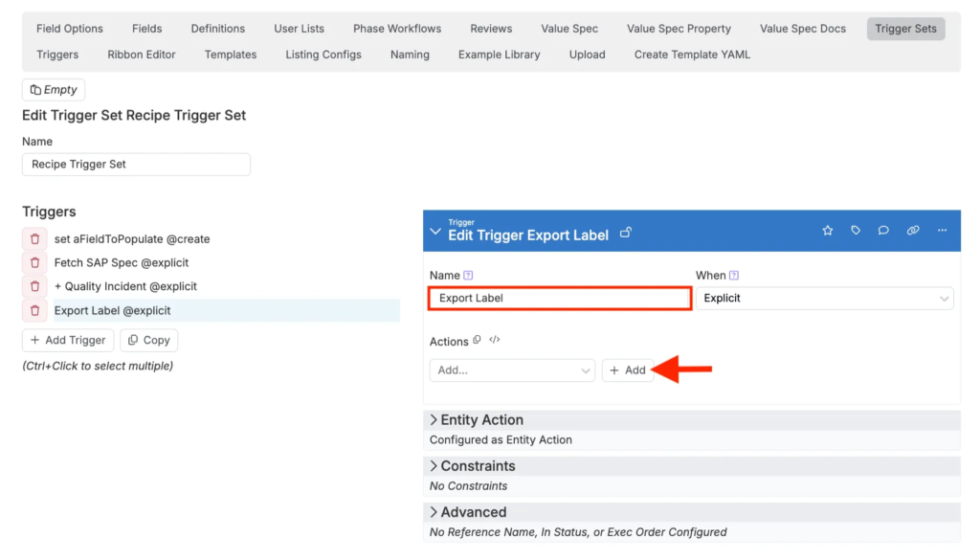
Task: Open the Listing Configs tab
Action: pos(323,55)
